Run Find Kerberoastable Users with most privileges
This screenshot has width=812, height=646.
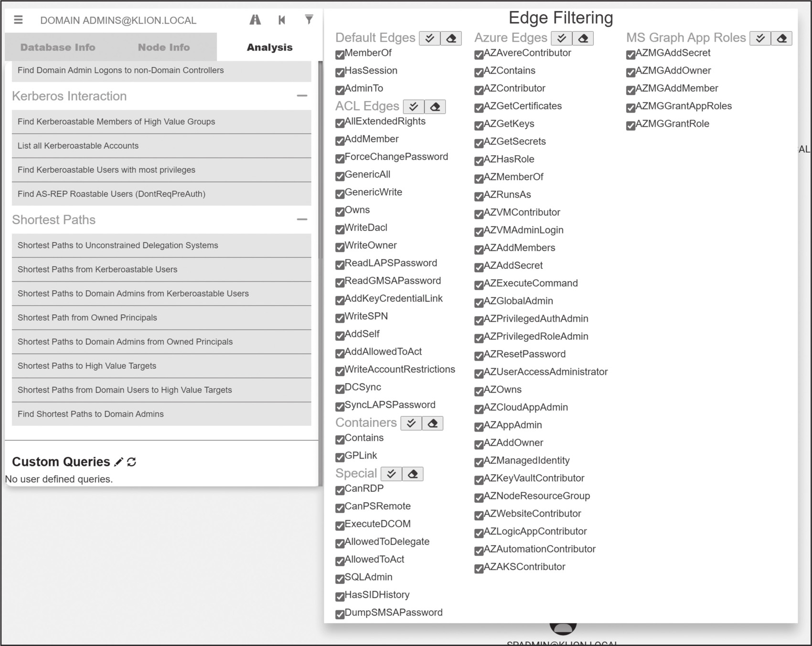[x=161, y=170]
